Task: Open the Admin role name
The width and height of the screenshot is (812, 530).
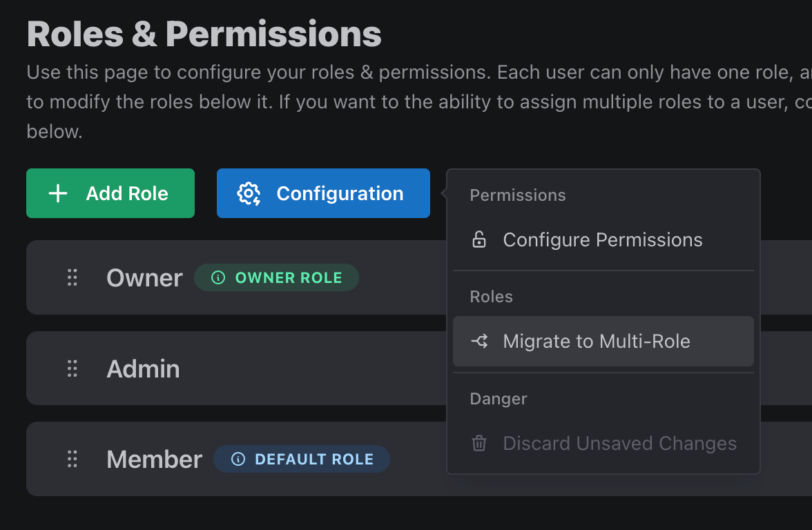Action: click(143, 369)
